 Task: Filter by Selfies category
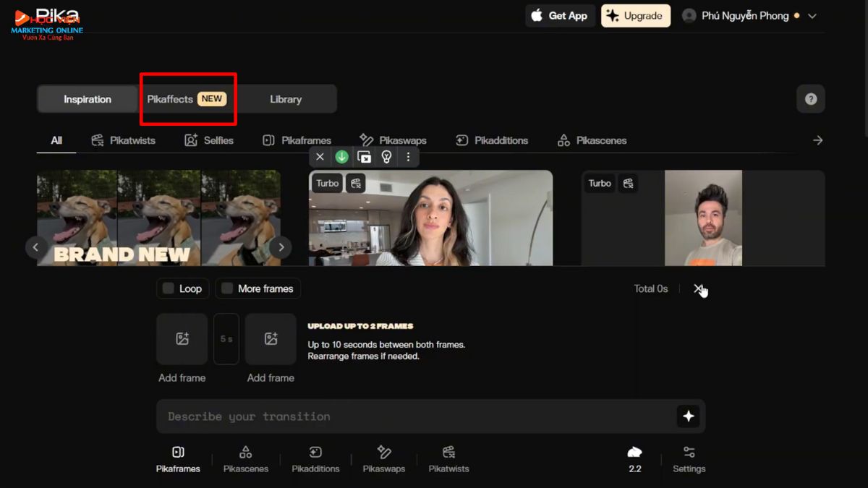209,140
